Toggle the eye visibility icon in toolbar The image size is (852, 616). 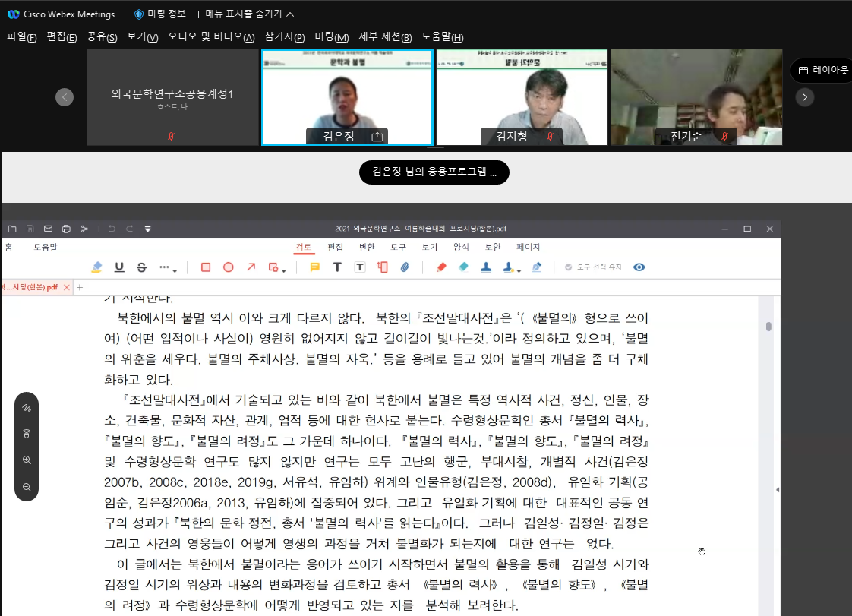pyautogui.click(x=639, y=267)
